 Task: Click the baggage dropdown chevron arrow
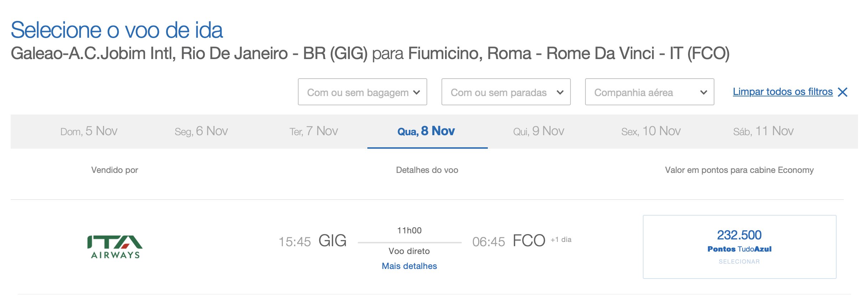417,92
